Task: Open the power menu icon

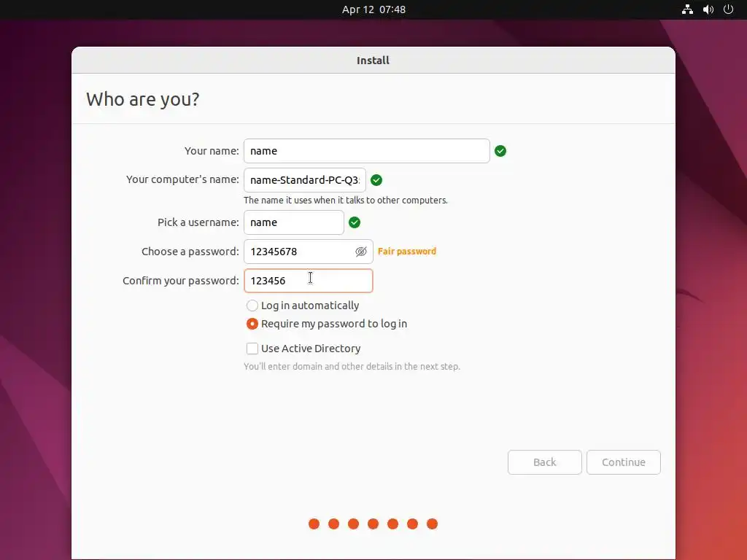Action: pos(728,9)
